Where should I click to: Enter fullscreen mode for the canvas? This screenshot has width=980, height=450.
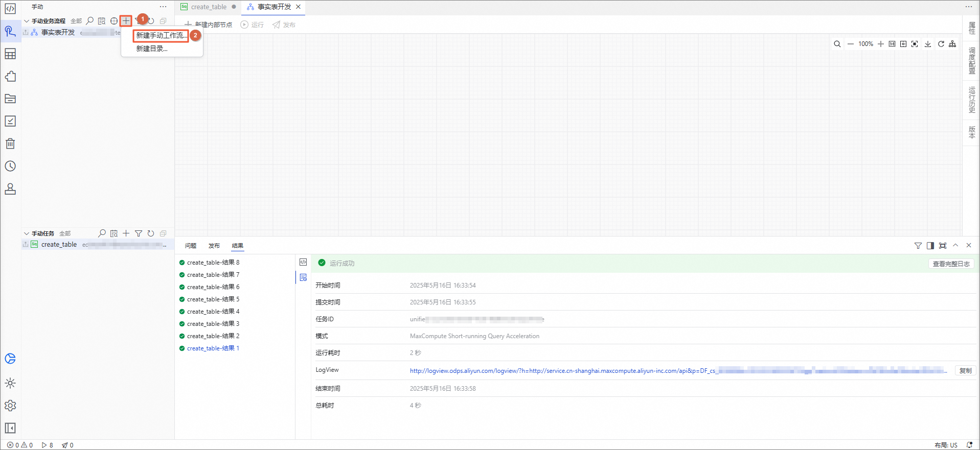click(x=915, y=44)
